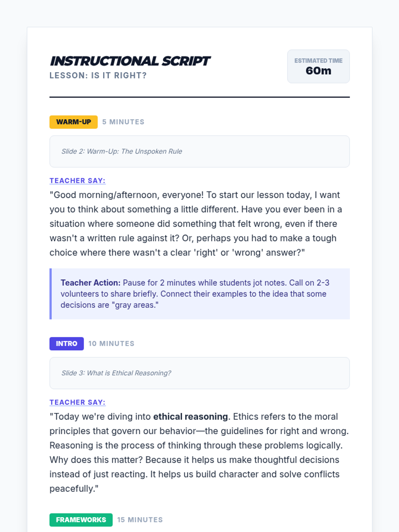Click the 60m time value

pos(319,71)
